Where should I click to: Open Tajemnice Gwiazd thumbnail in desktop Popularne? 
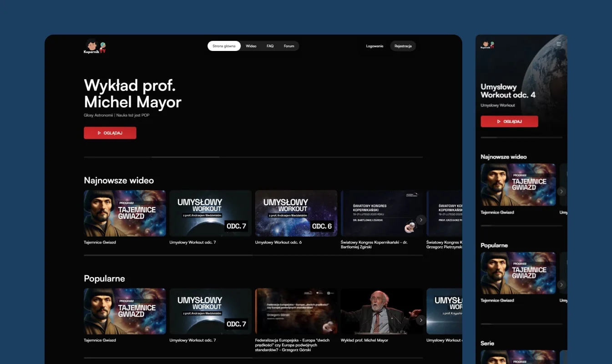pos(125,311)
